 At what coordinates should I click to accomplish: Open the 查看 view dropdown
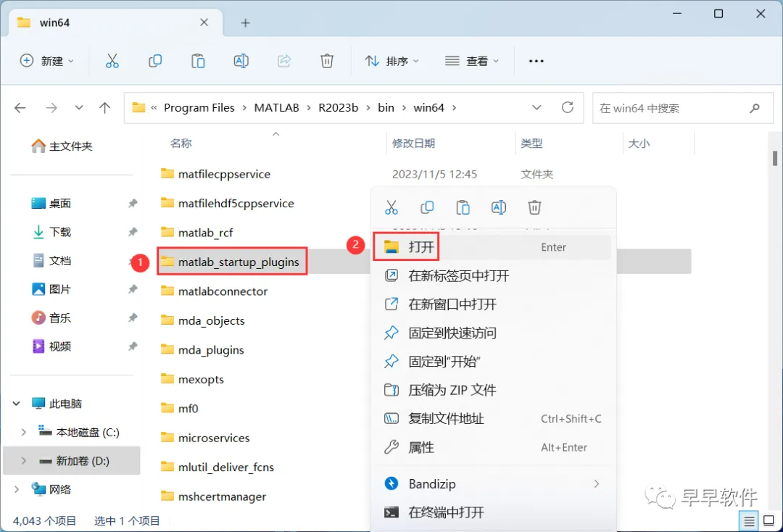pos(472,61)
